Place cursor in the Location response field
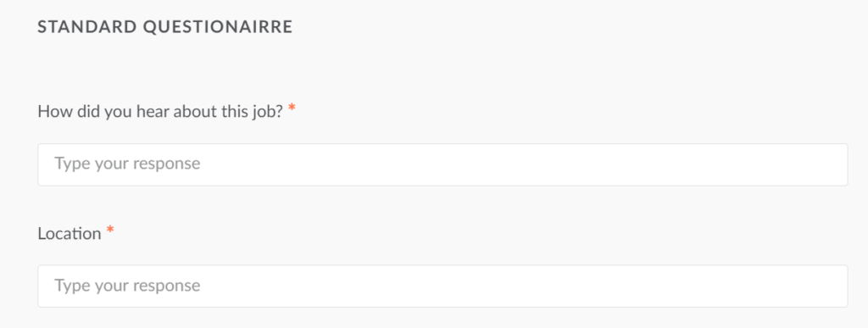Image resolution: width=868 pixels, height=328 pixels. click(442, 286)
